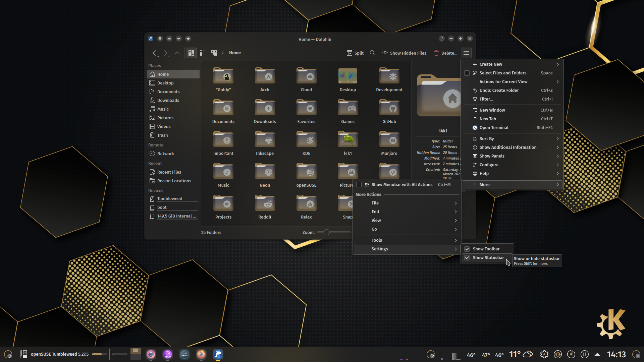Image resolution: width=644 pixels, height=362 pixels.
Task: Open the Go submenu entry
Action: coord(407,229)
